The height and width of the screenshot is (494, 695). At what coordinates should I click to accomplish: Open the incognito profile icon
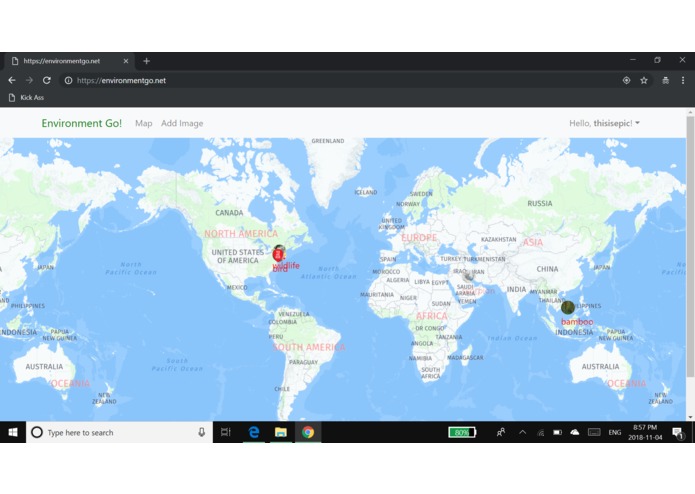pyautogui.click(x=665, y=80)
